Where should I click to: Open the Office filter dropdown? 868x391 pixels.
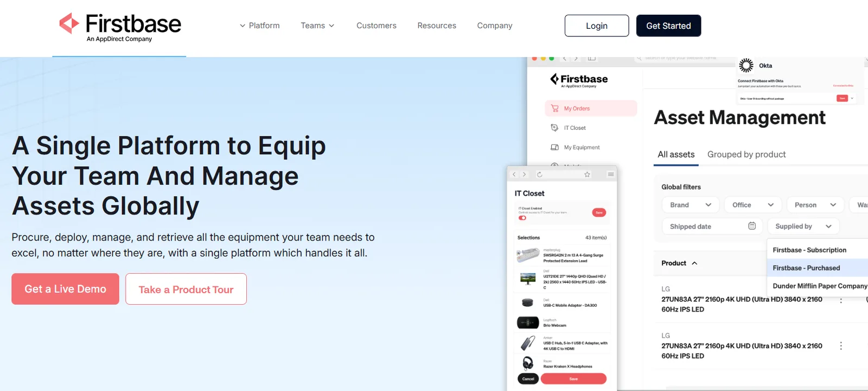(753, 205)
